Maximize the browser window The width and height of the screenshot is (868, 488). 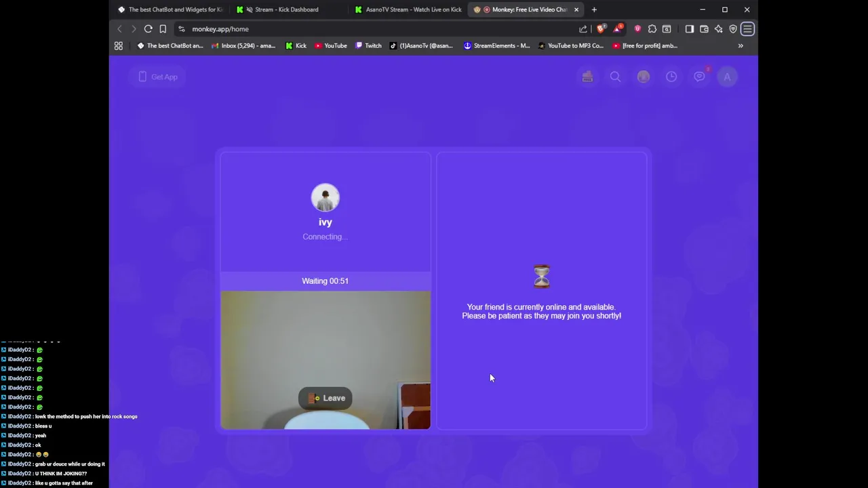725,9
